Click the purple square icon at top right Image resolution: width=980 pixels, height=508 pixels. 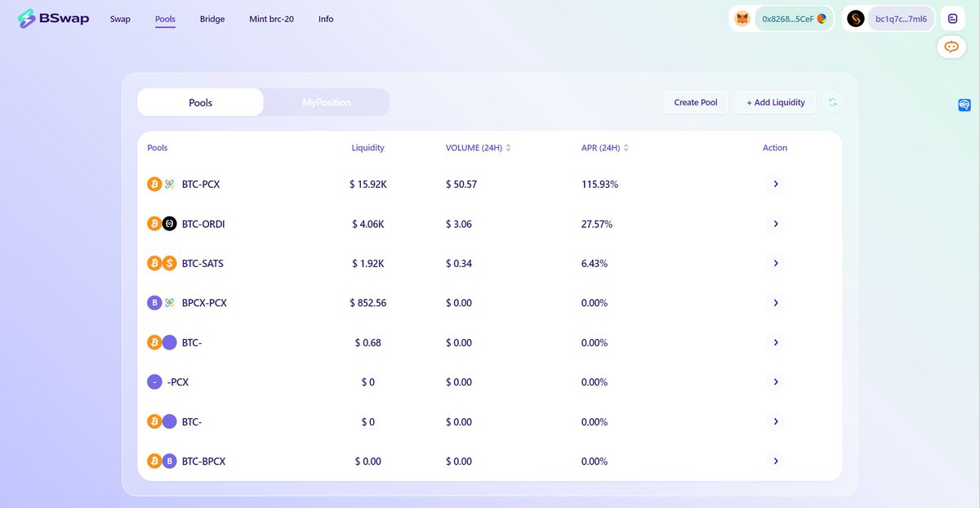[951, 19]
